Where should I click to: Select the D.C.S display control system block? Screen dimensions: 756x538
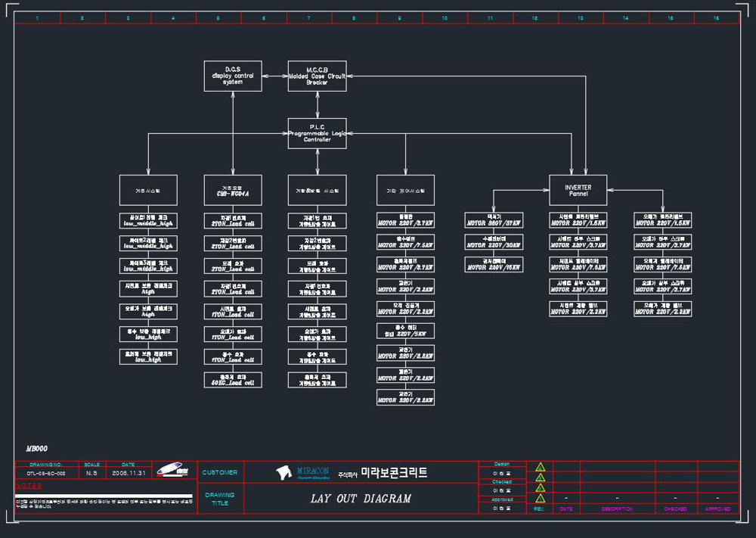click(233, 76)
